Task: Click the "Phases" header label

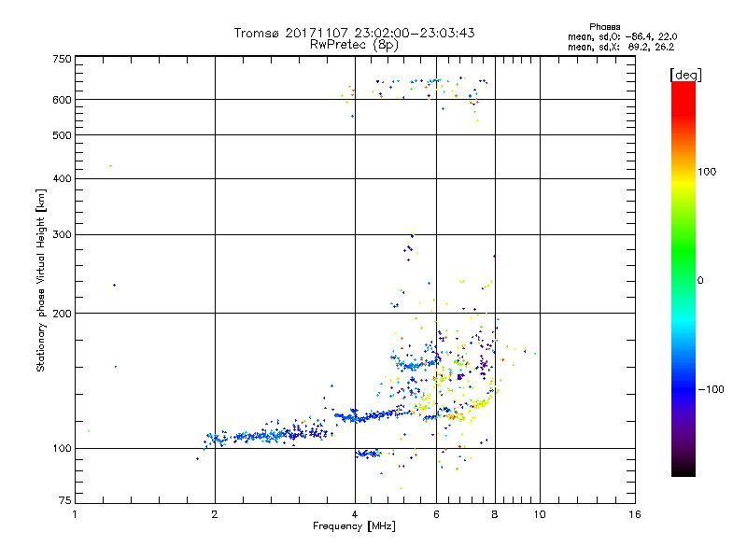Action: point(604,27)
